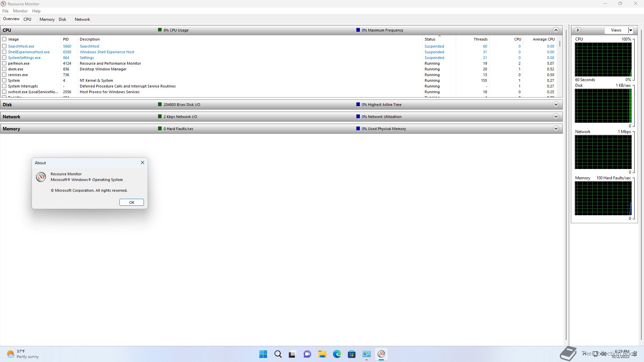This screenshot has width=644, height=362.
Task: Click green Disk I/O indicator square
Action: [x=160, y=104]
